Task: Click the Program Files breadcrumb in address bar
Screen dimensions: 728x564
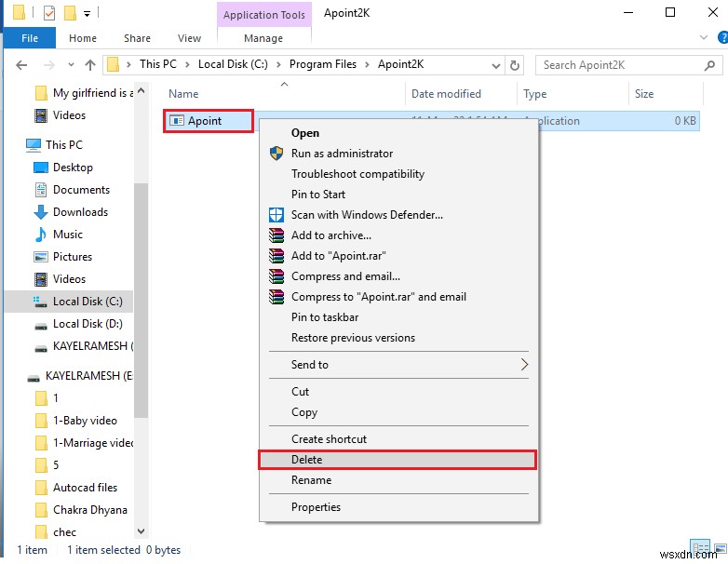Action: coord(323,64)
